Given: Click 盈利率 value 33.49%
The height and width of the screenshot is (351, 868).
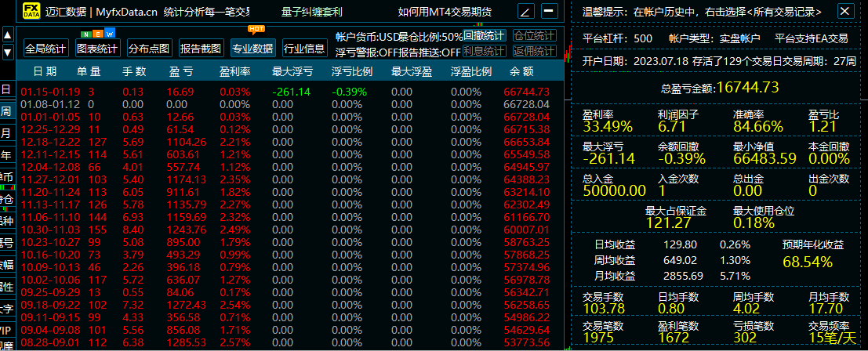Looking at the screenshot, I should pyautogui.click(x=607, y=127).
